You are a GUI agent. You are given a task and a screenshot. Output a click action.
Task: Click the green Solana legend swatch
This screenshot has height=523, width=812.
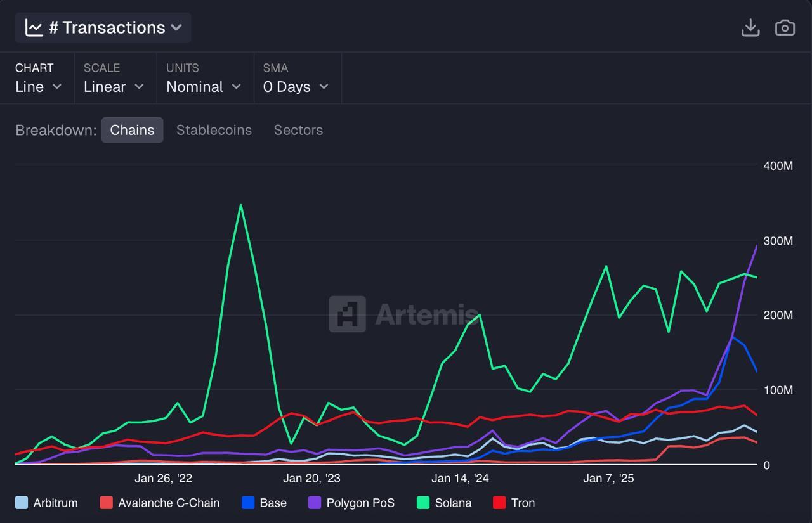tap(423, 503)
